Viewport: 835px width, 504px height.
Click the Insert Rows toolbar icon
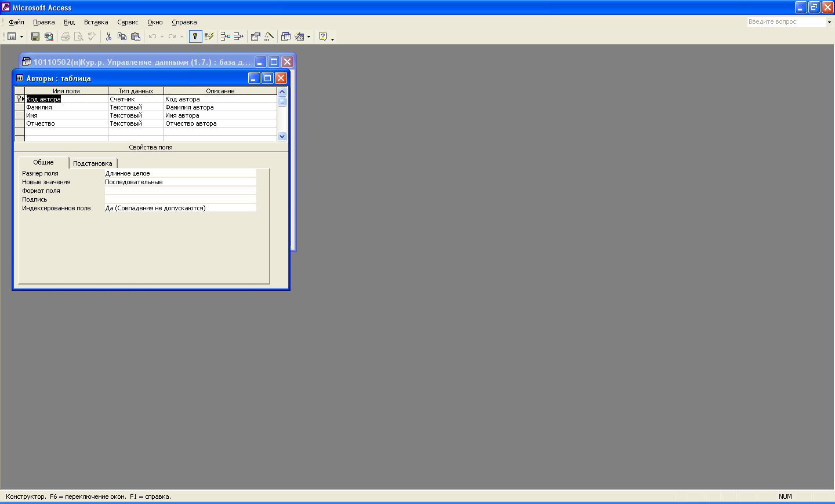point(225,36)
